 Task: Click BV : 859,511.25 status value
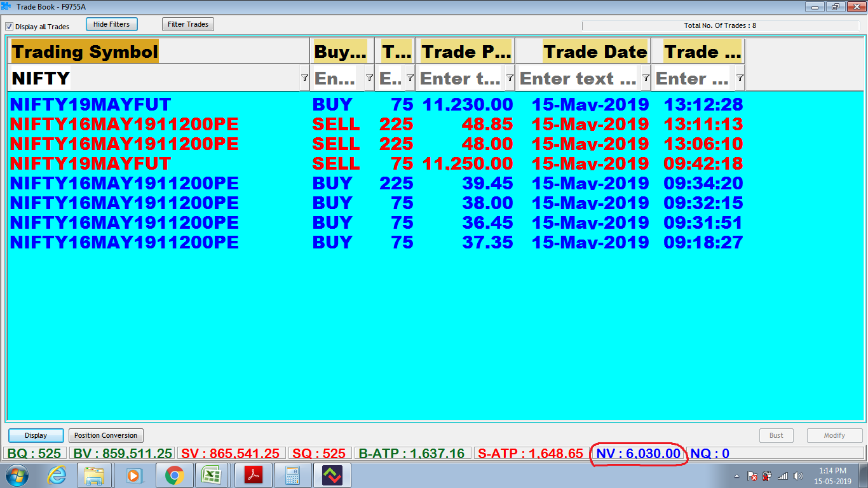tap(121, 454)
